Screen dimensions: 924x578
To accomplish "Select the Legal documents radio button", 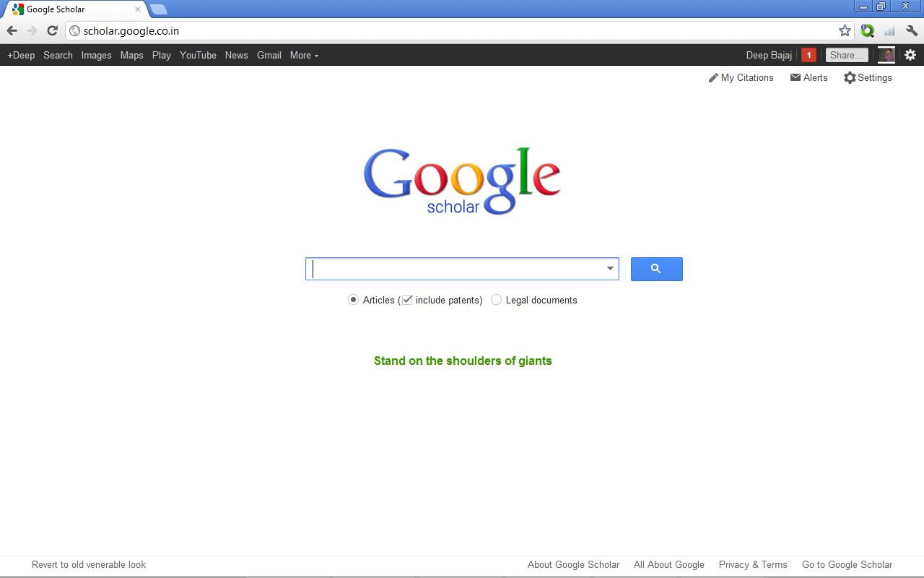I will 496,300.
